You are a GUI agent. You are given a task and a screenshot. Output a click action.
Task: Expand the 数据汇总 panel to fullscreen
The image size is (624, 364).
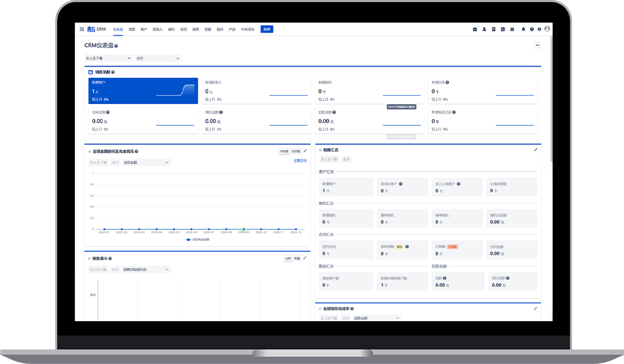535,150
